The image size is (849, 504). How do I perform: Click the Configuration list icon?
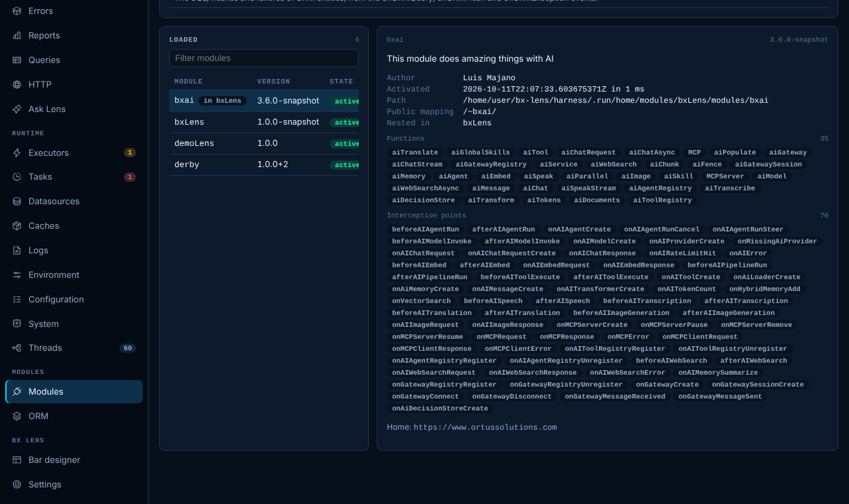17,299
